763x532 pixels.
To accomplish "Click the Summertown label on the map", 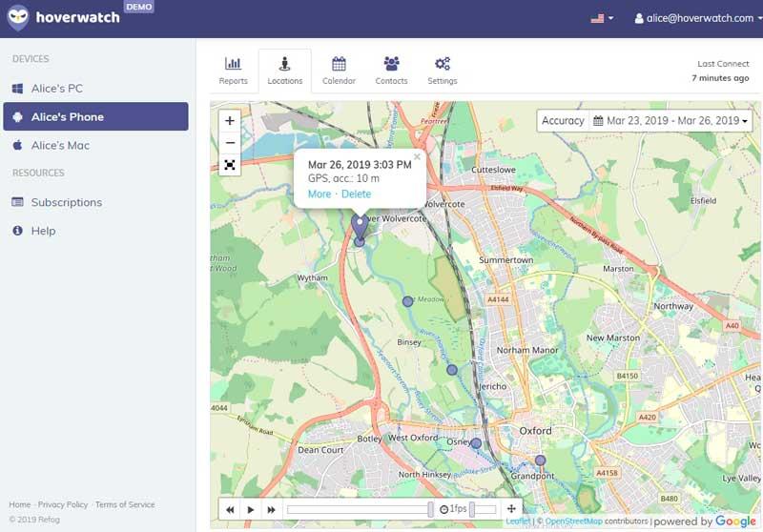I will pyautogui.click(x=506, y=260).
